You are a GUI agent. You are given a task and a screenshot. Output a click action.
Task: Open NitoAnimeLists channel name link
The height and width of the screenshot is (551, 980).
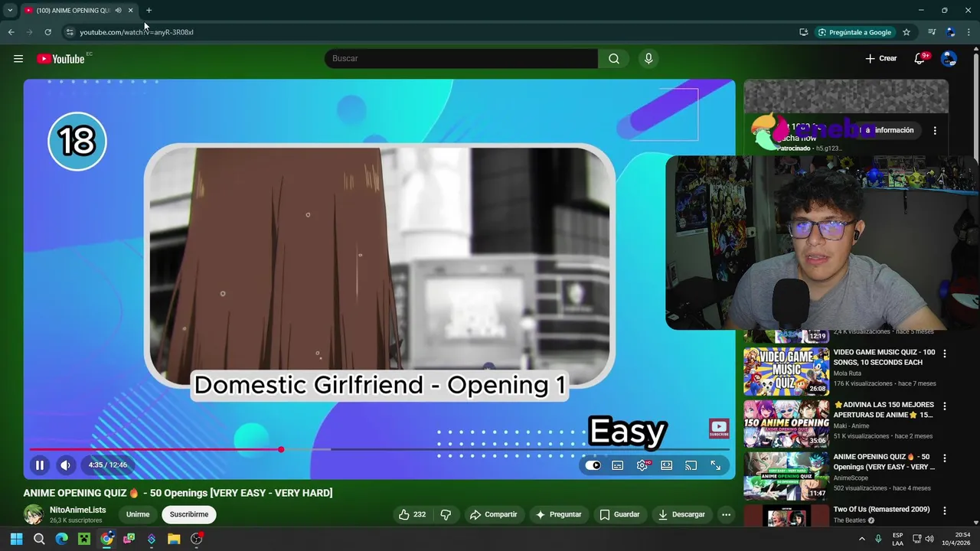coord(78,510)
